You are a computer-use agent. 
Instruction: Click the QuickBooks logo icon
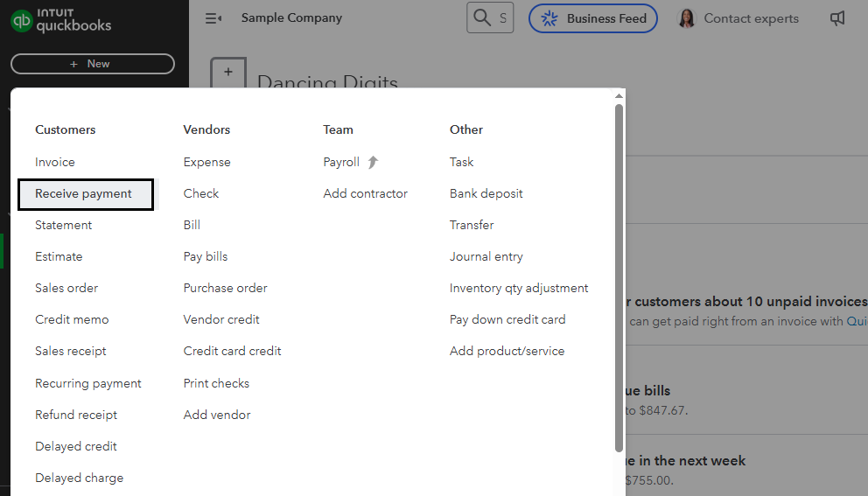click(22, 20)
